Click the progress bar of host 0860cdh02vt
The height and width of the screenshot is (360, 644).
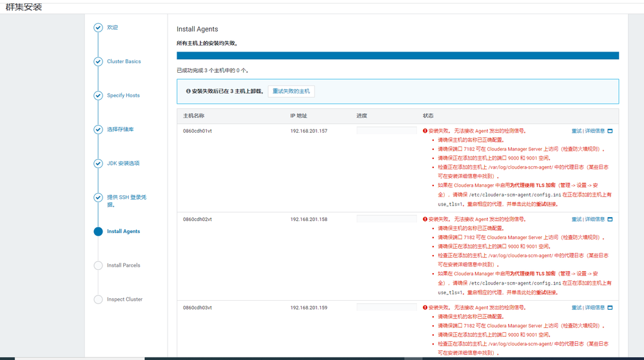click(387, 219)
